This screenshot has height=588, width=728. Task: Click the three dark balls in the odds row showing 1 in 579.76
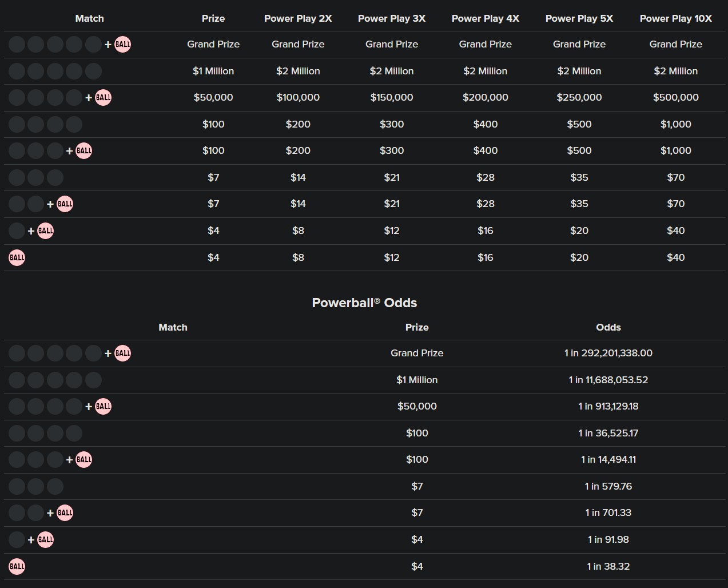[36, 486]
